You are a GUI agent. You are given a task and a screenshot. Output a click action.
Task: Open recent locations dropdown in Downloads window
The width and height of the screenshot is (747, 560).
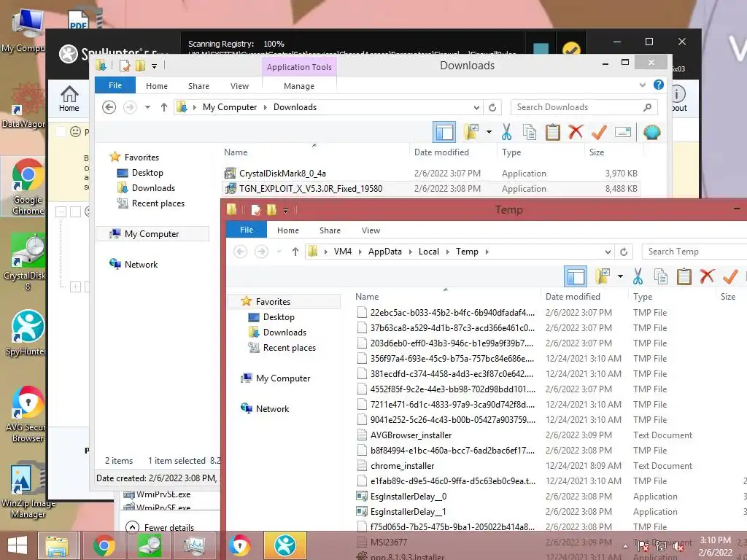point(147,107)
